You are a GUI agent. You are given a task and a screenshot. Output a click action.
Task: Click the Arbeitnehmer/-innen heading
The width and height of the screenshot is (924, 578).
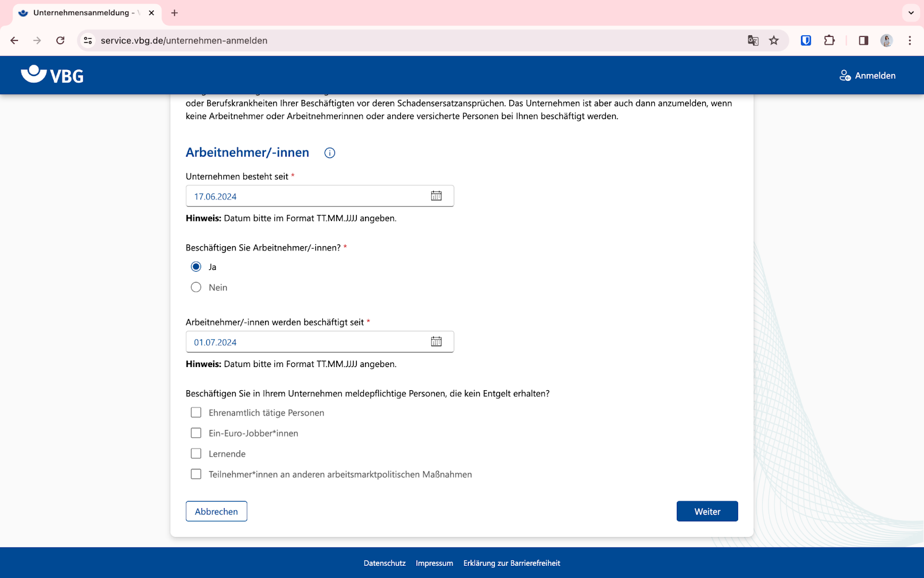click(247, 153)
